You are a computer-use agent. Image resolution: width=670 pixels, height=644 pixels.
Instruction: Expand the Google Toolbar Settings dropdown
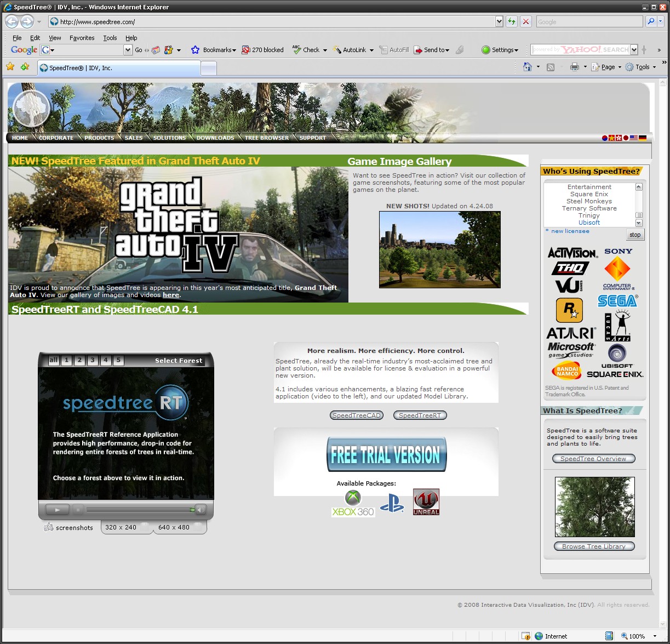tap(516, 50)
